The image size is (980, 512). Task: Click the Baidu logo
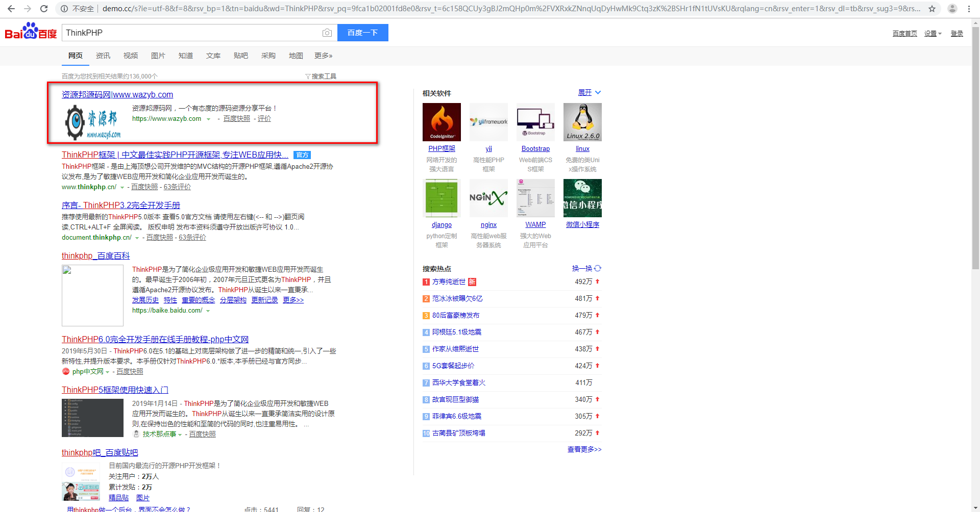tap(31, 32)
